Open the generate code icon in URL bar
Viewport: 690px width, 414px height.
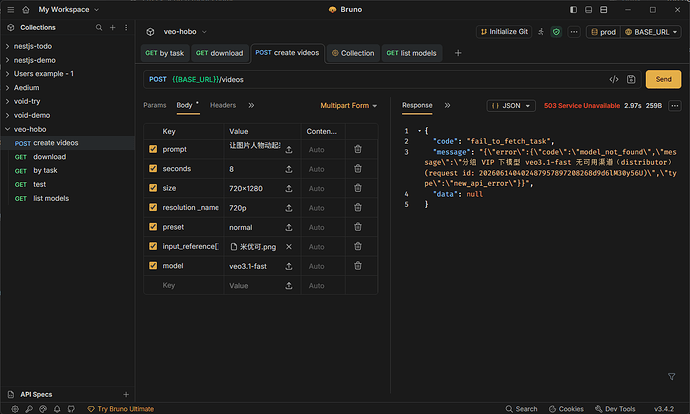click(614, 79)
